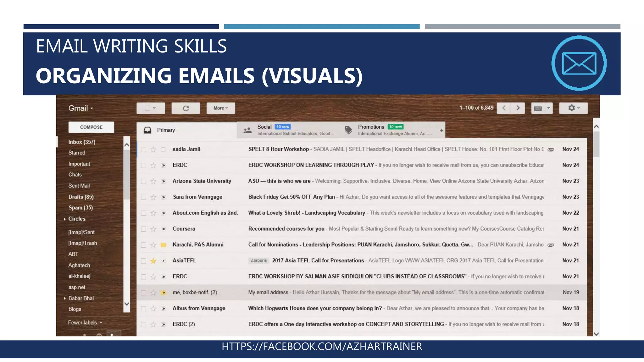The image size is (644, 362).
Task: Star the sadia Jamil email
Action: [x=153, y=149]
